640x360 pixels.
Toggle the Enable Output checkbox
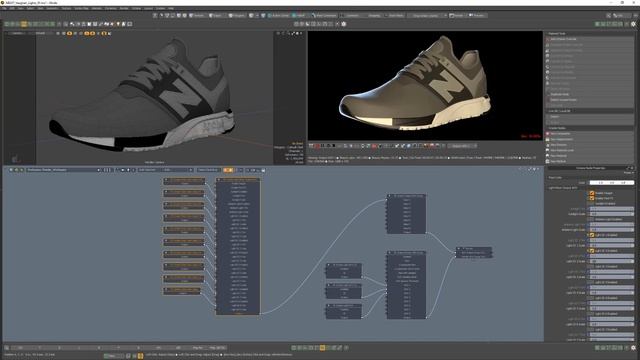tap(592, 193)
